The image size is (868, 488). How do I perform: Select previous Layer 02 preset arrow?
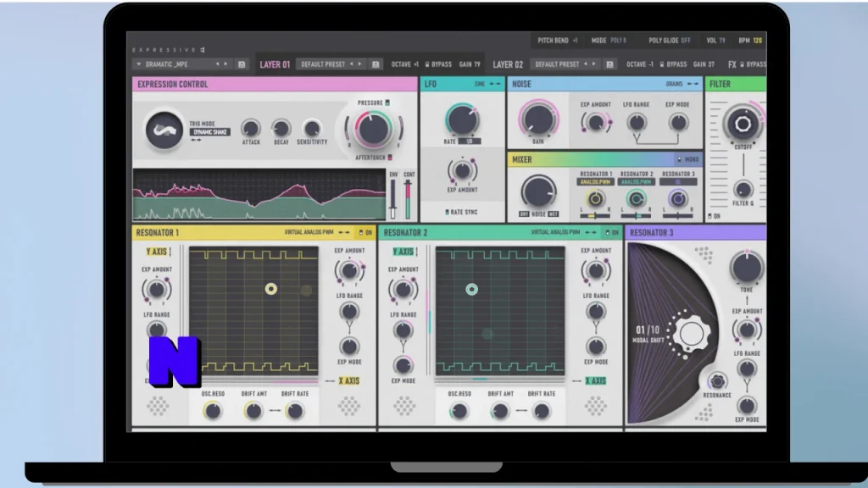point(586,64)
